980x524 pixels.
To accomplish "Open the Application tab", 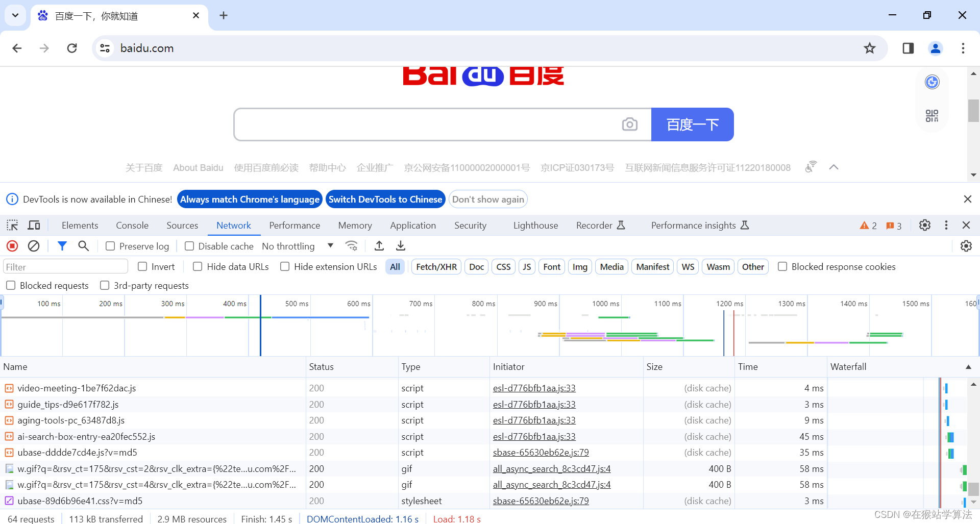I will (413, 226).
